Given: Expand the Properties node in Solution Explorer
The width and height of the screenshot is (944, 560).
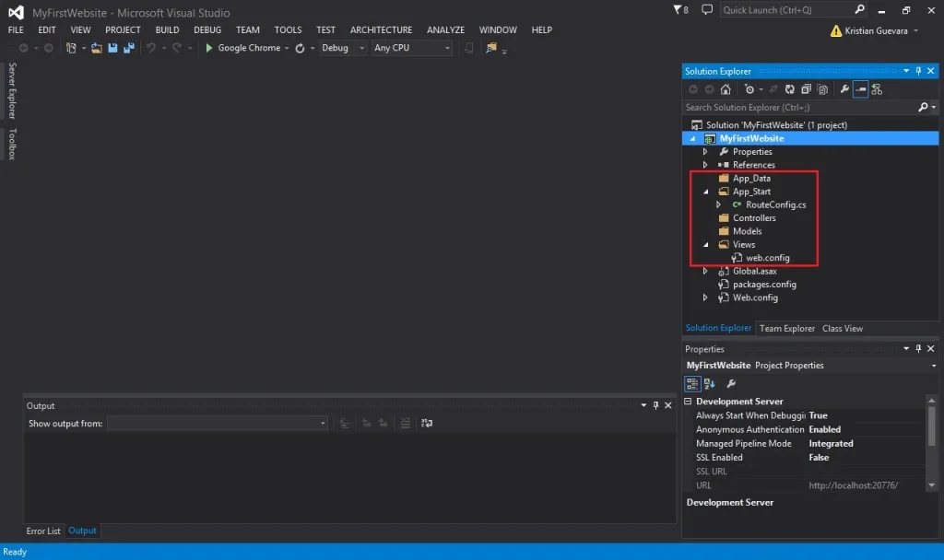Looking at the screenshot, I should pos(705,152).
